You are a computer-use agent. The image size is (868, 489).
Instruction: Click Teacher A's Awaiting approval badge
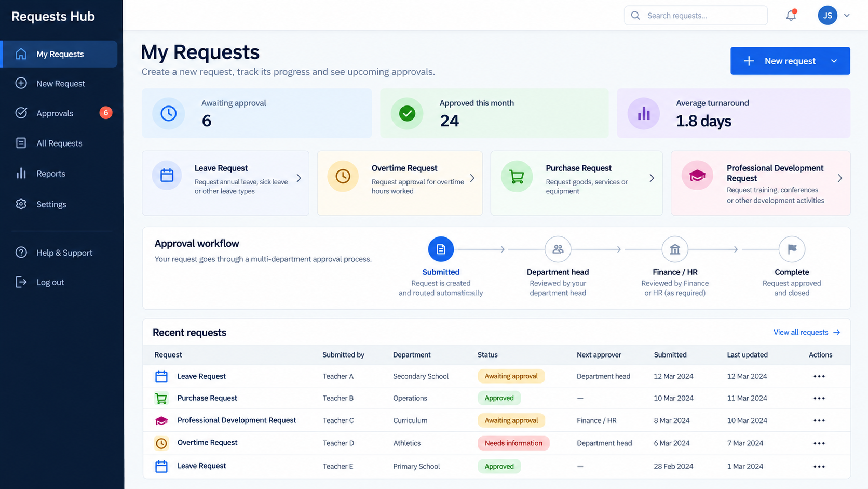click(x=511, y=376)
